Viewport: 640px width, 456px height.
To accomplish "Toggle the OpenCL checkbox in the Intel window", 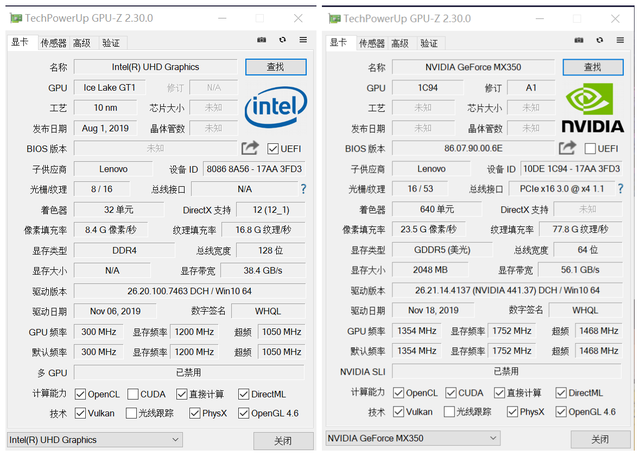I will coord(80,394).
